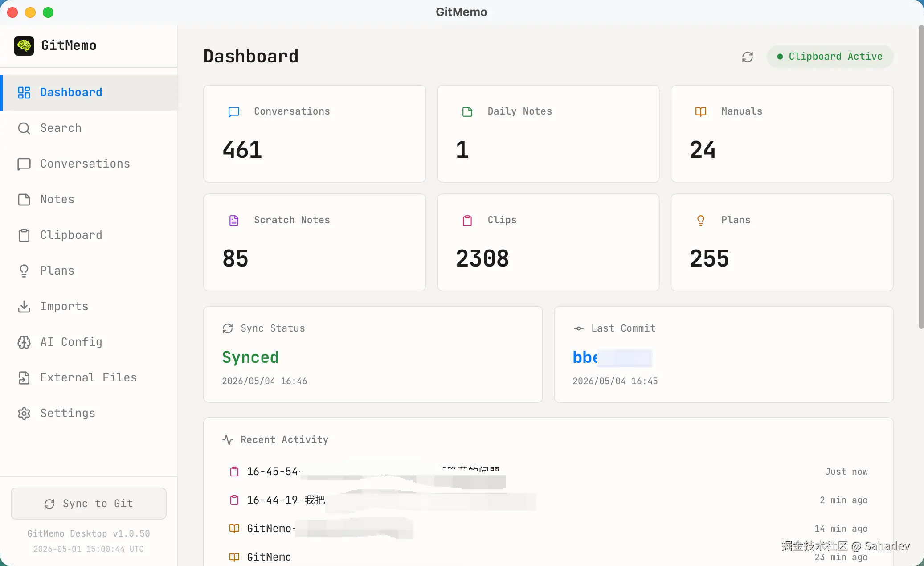
Task: Click the clip icon beside 16-45-54 entry
Action: click(x=234, y=472)
